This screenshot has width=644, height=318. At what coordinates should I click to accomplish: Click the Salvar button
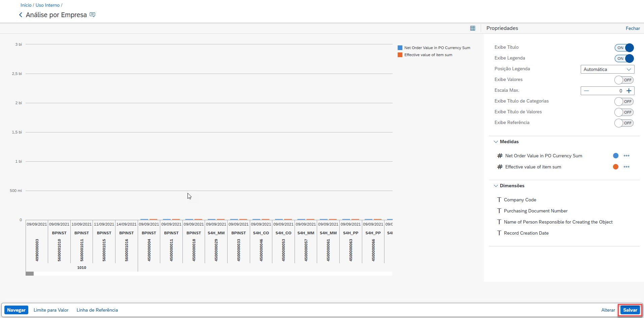pos(630,310)
